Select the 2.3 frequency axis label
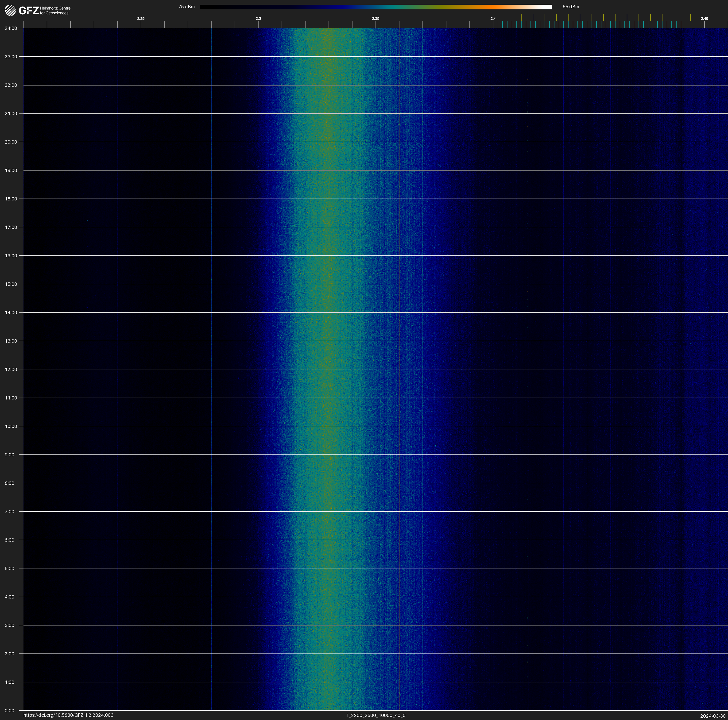Viewport: 728px width, 720px height. point(258,19)
